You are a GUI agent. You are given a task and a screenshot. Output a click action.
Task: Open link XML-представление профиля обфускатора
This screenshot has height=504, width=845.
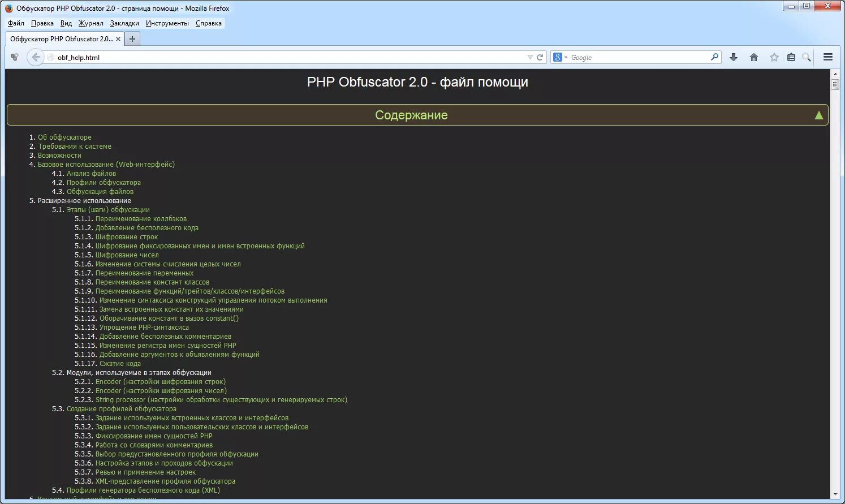point(165,481)
